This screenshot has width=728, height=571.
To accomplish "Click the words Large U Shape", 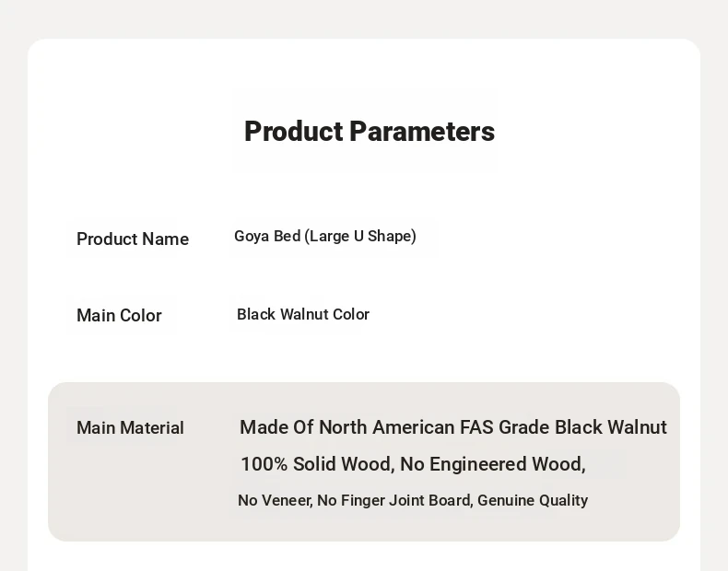I will click(x=360, y=236).
